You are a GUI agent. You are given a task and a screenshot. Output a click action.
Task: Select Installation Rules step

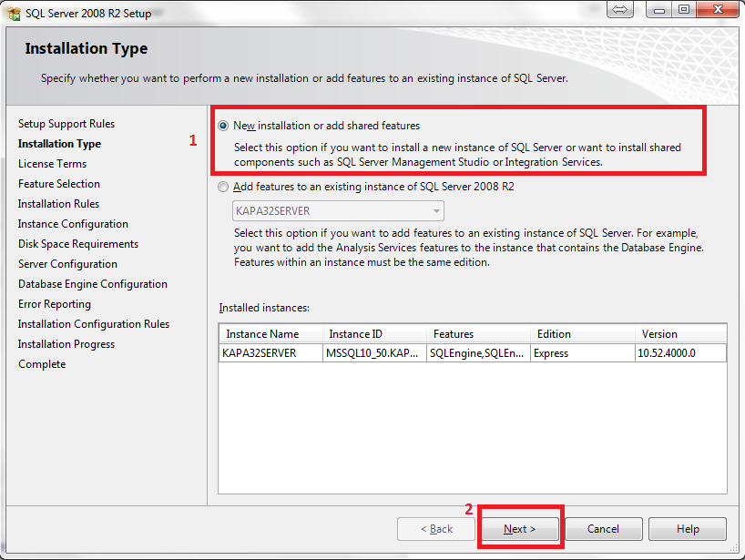pos(58,203)
